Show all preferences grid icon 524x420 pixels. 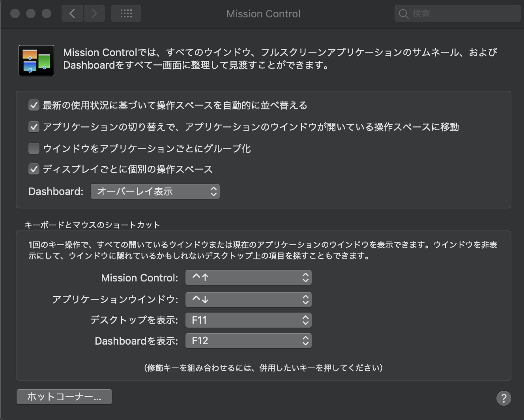click(126, 14)
